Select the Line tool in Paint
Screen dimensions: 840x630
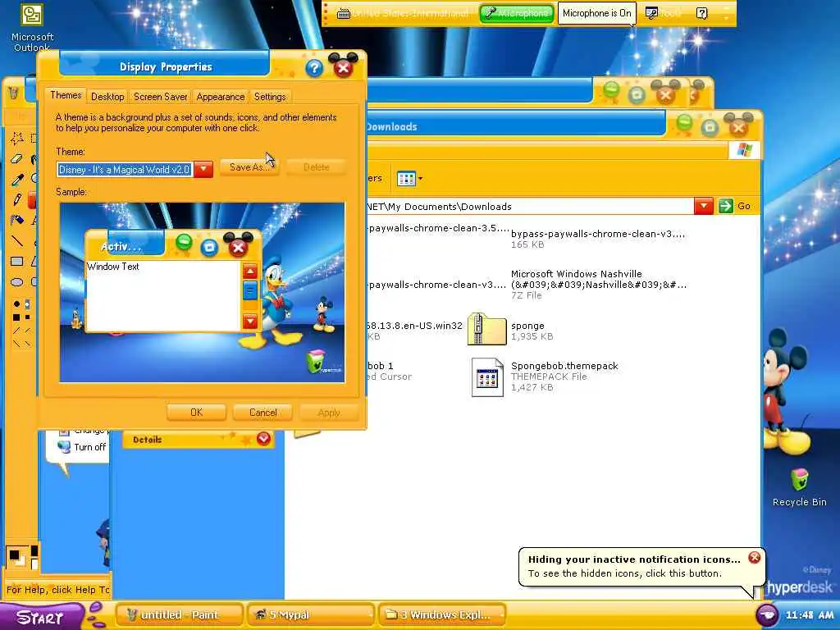point(16,240)
